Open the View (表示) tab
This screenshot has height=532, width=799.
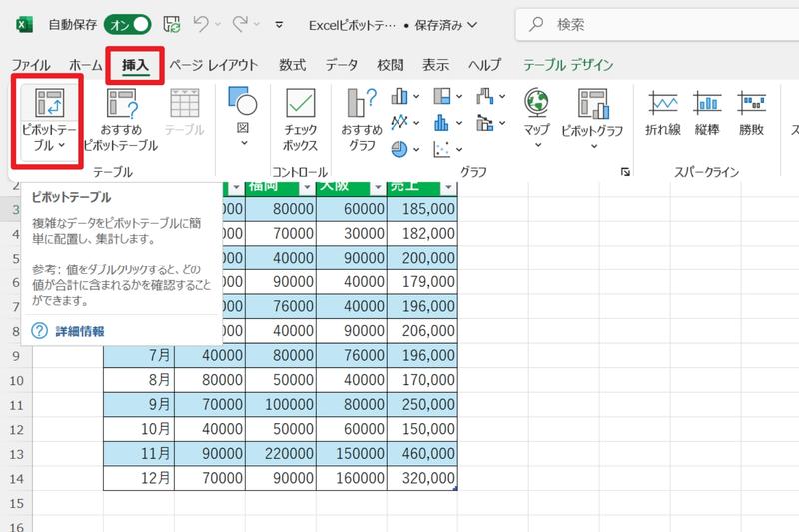tap(436, 65)
